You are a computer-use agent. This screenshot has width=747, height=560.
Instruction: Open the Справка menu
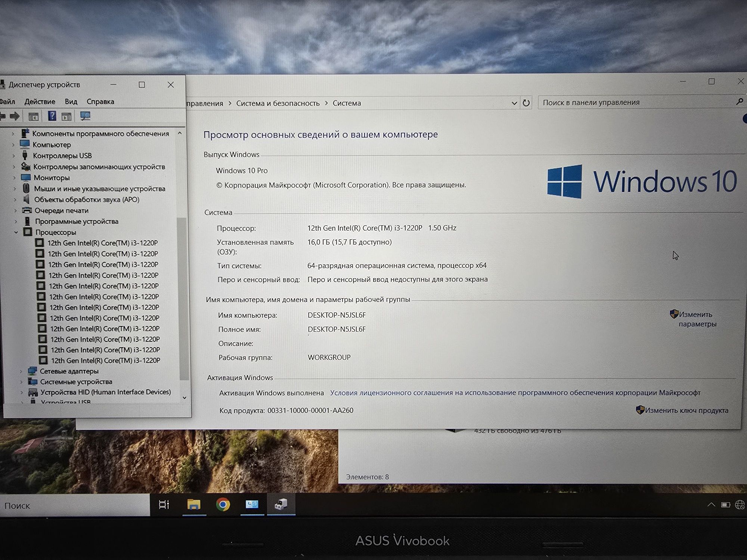point(100,102)
